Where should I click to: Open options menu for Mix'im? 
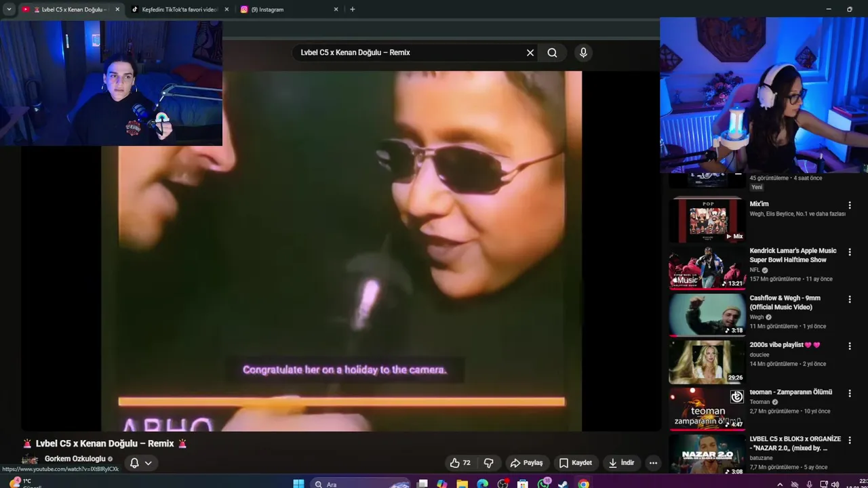coord(849,205)
